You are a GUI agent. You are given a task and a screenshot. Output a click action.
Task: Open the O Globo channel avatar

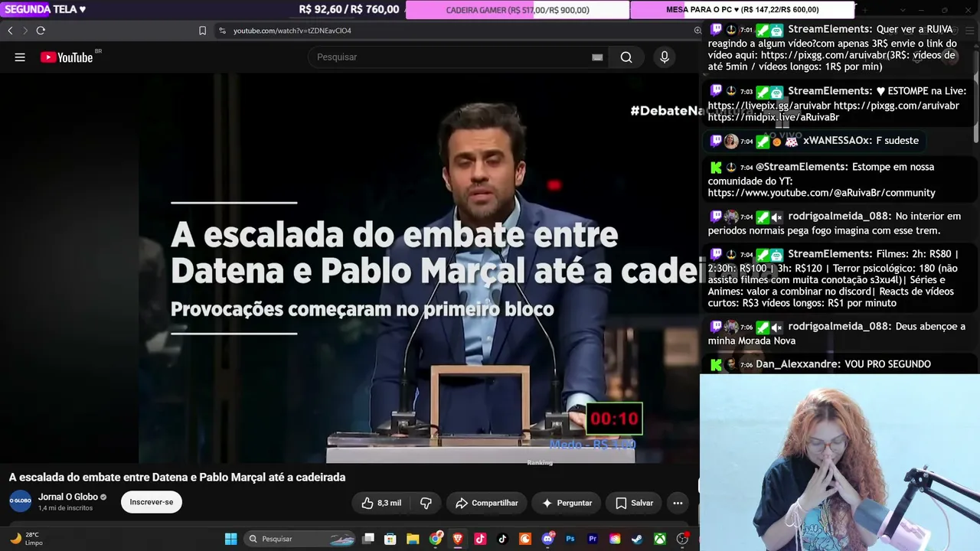[21, 501]
